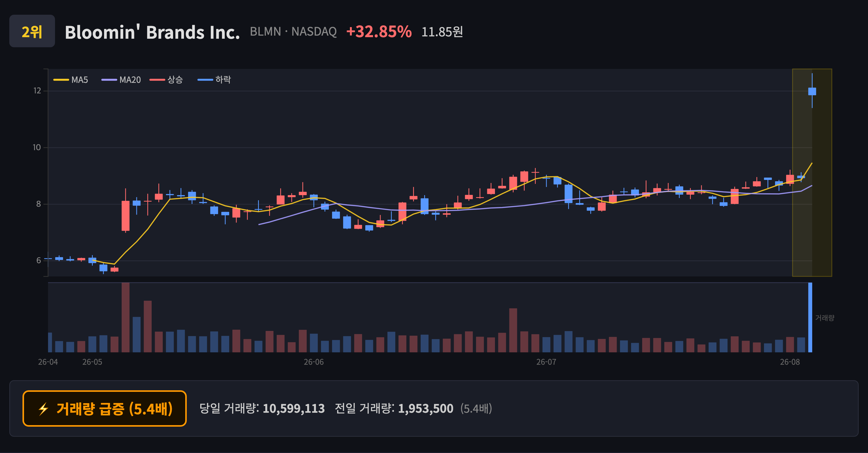This screenshot has height=453, width=868.
Task: Toggle the MA5 legend entry
Action: (71, 80)
